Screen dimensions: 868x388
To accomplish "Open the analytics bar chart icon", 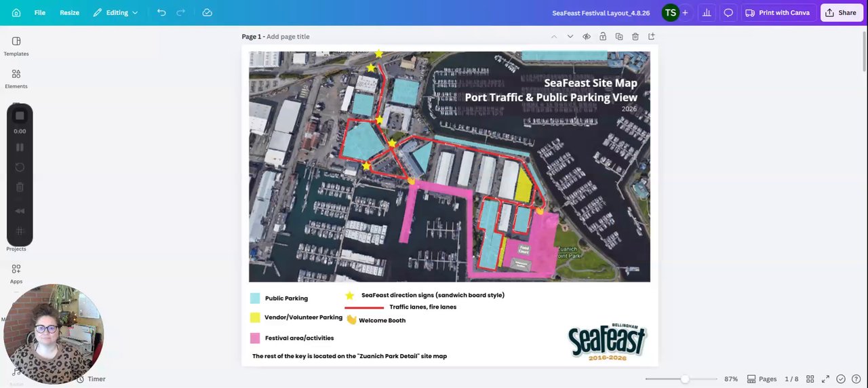I will [x=707, y=13].
